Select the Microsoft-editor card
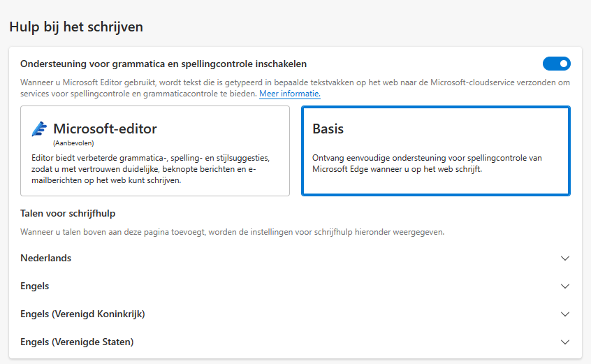 155,151
